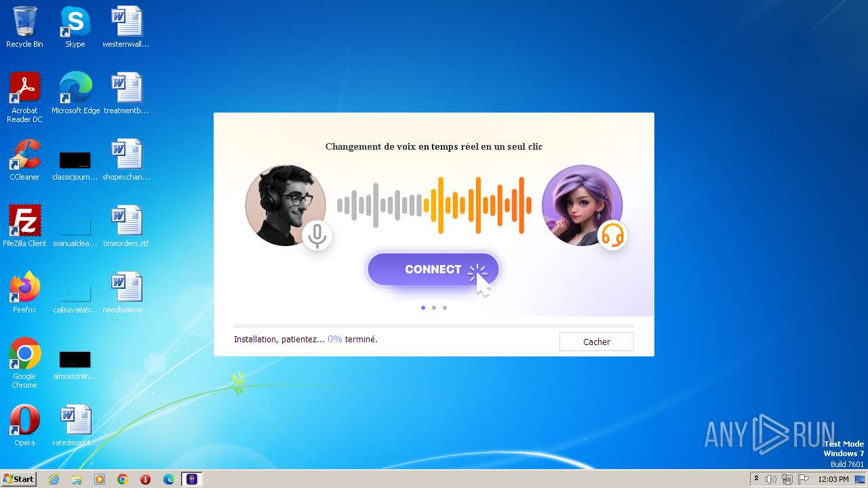Select the timeorders.rtf document
868x488 pixels.
click(x=126, y=226)
